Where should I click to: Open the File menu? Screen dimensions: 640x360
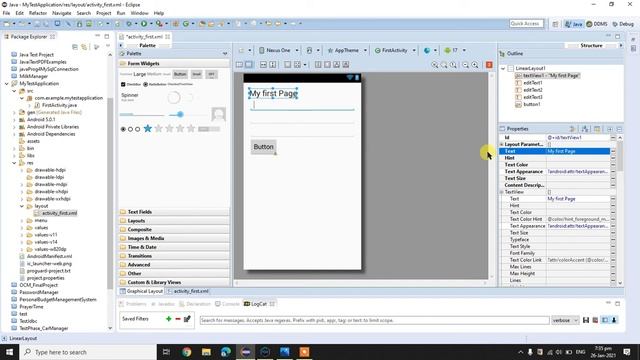[6, 13]
